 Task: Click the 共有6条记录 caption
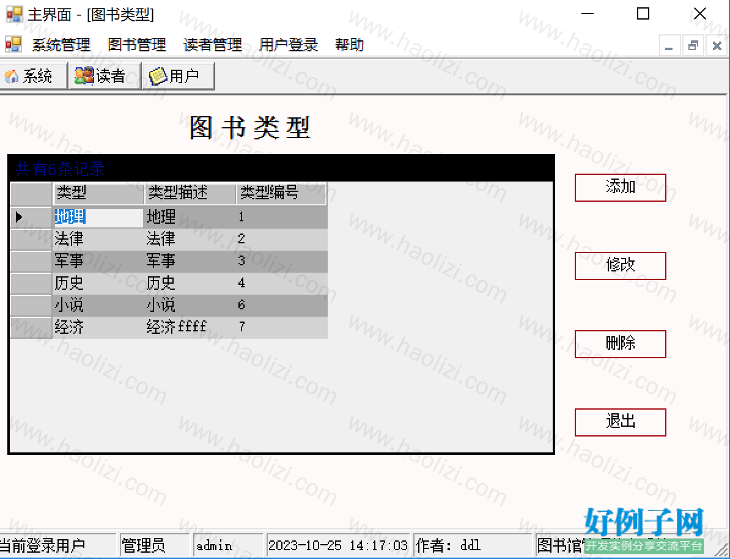60,169
